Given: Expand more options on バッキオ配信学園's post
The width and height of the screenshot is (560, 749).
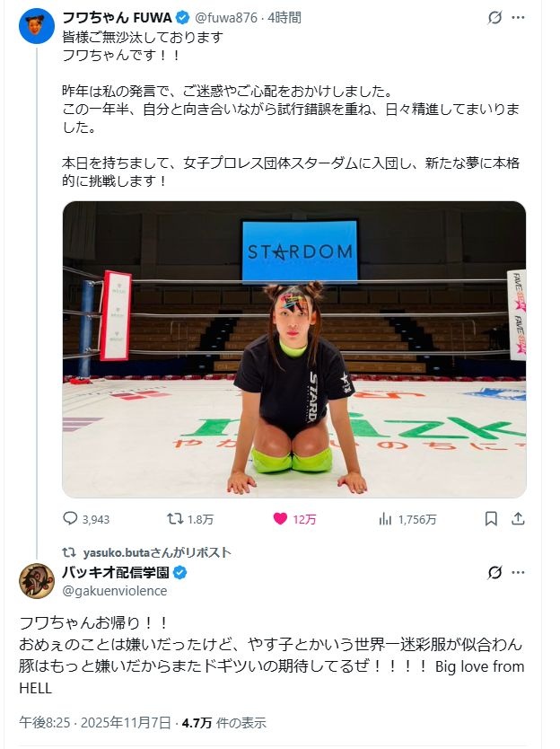Looking at the screenshot, I should (518, 573).
